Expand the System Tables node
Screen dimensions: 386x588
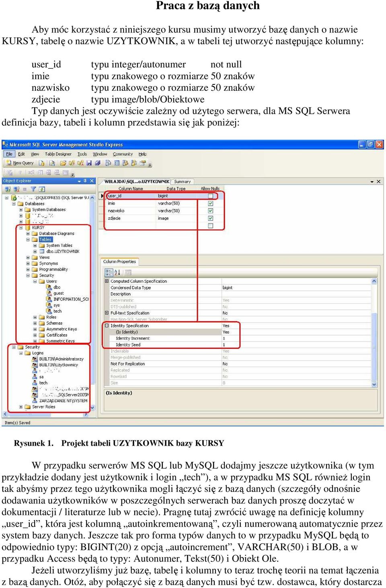[x=35, y=246]
